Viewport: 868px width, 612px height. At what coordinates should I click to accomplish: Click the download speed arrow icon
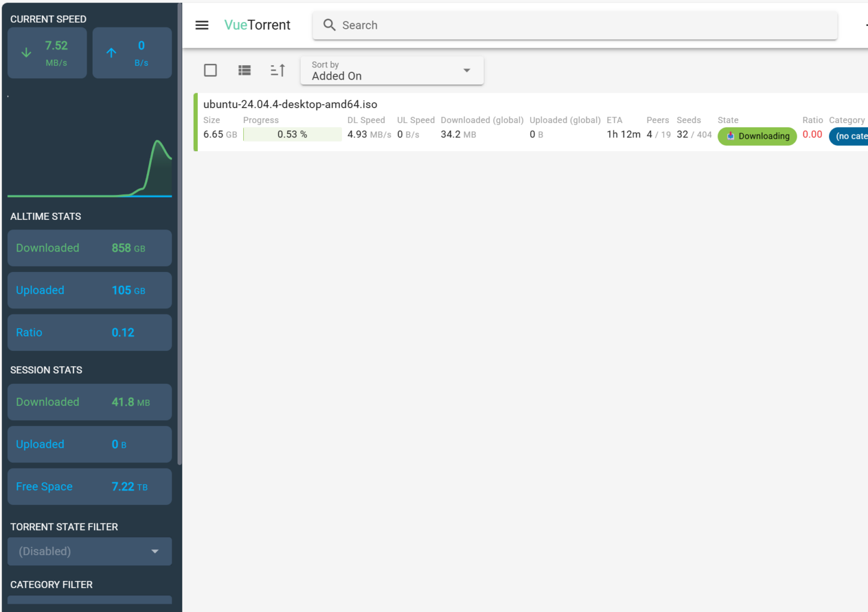pos(26,53)
